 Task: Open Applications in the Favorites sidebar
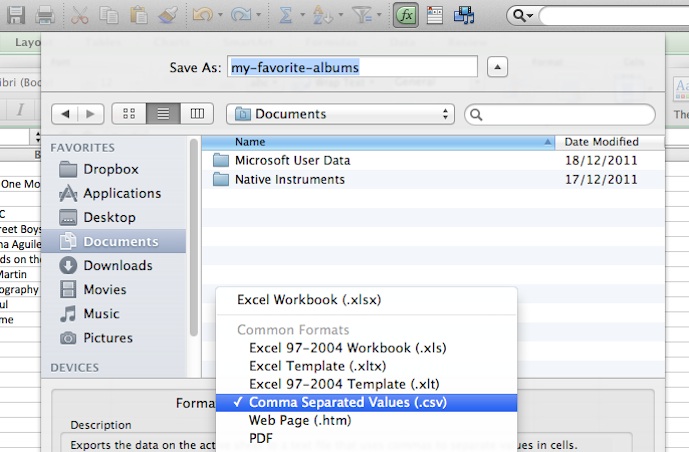point(111,193)
